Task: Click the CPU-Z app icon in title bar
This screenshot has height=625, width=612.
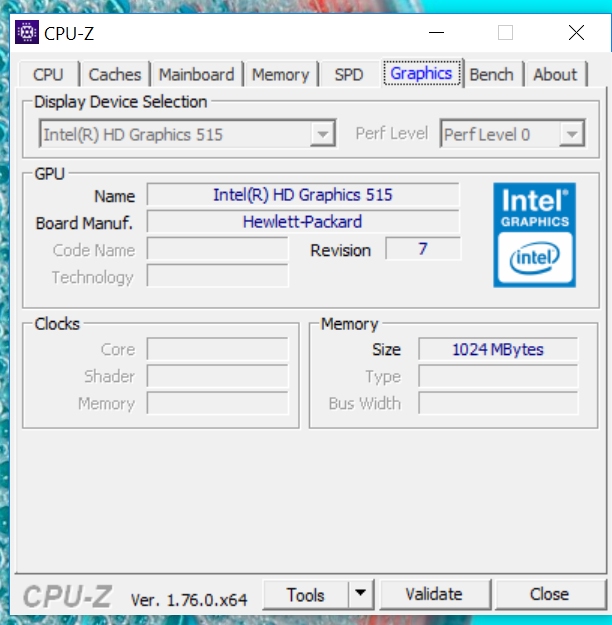Action: 27,32
